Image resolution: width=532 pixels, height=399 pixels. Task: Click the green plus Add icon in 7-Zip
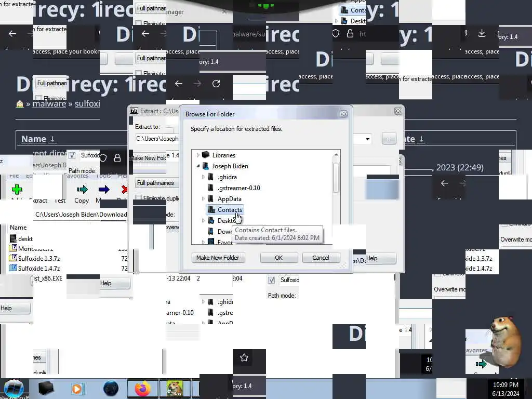[17, 189]
